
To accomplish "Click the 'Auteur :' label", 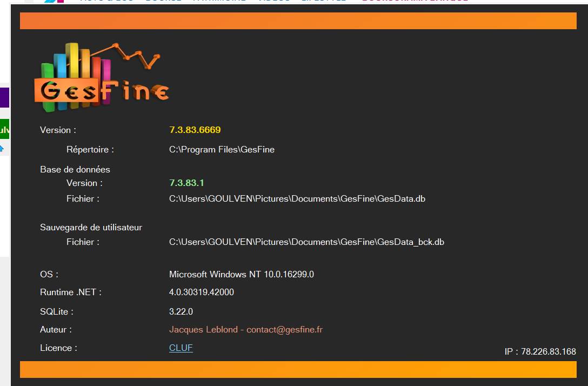I will [56, 329].
